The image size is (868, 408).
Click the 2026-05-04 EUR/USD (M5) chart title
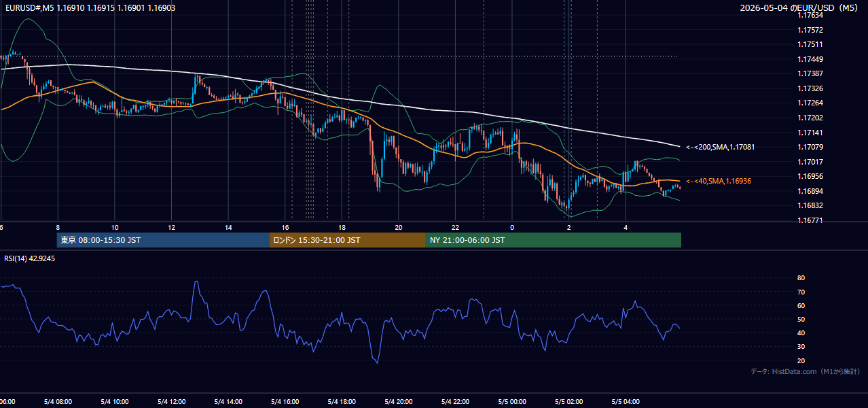[x=799, y=7]
